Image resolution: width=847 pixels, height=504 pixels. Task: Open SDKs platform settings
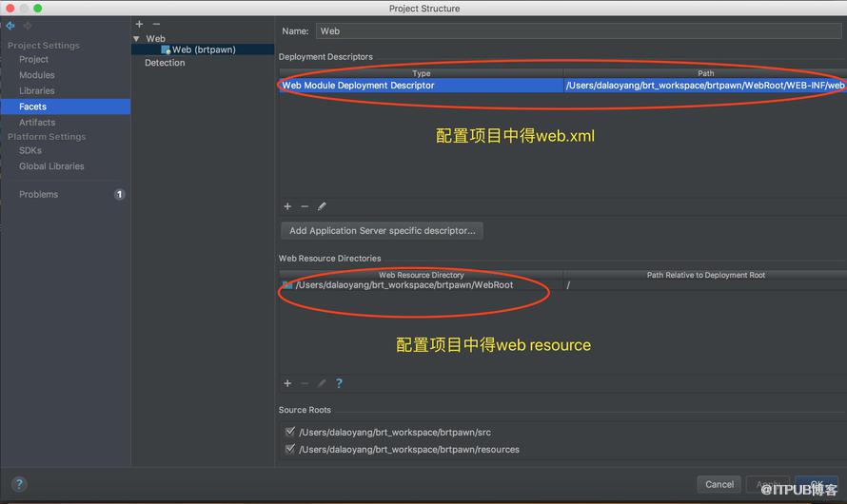point(30,150)
